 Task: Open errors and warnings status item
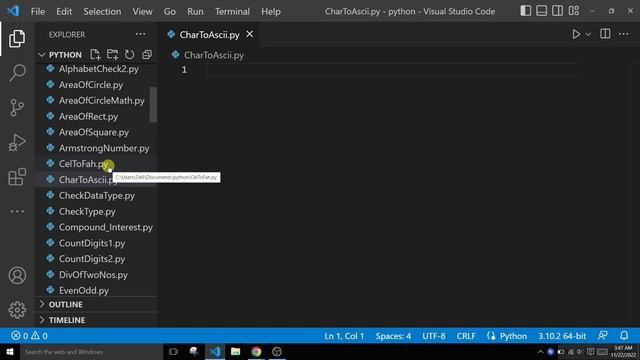pos(29,336)
